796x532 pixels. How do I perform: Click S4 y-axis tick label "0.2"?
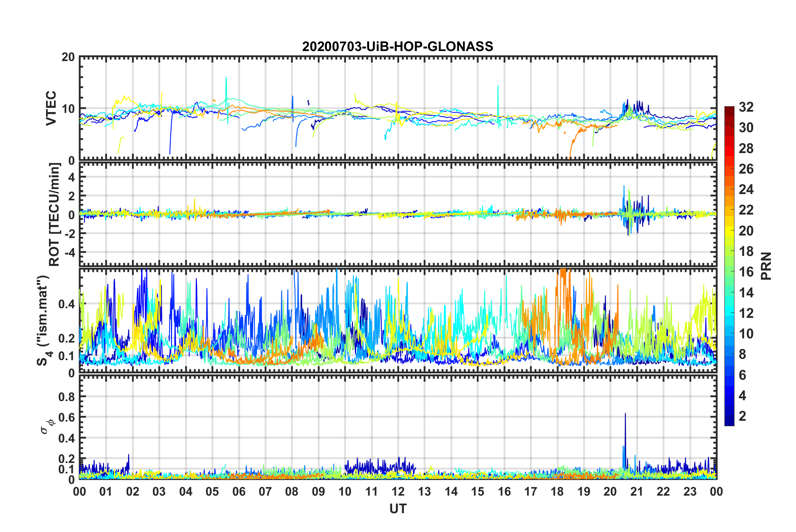(67, 338)
